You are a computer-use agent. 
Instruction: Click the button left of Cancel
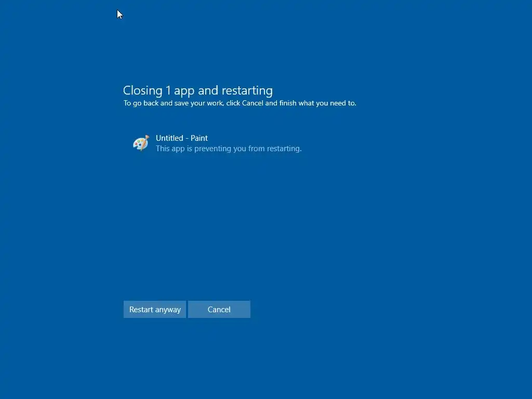click(155, 310)
